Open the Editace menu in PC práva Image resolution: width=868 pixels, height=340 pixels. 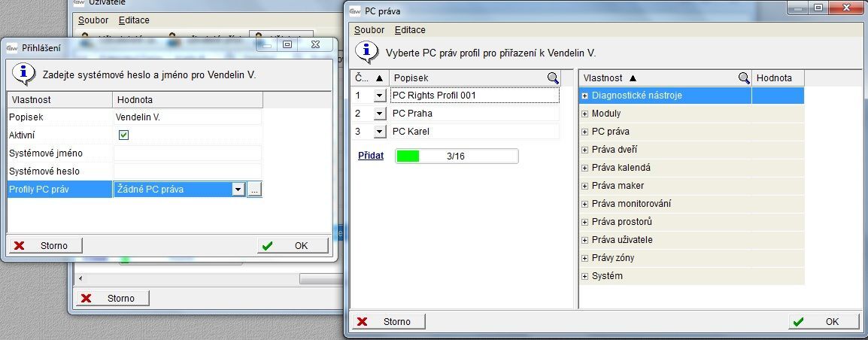pyautogui.click(x=410, y=30)
